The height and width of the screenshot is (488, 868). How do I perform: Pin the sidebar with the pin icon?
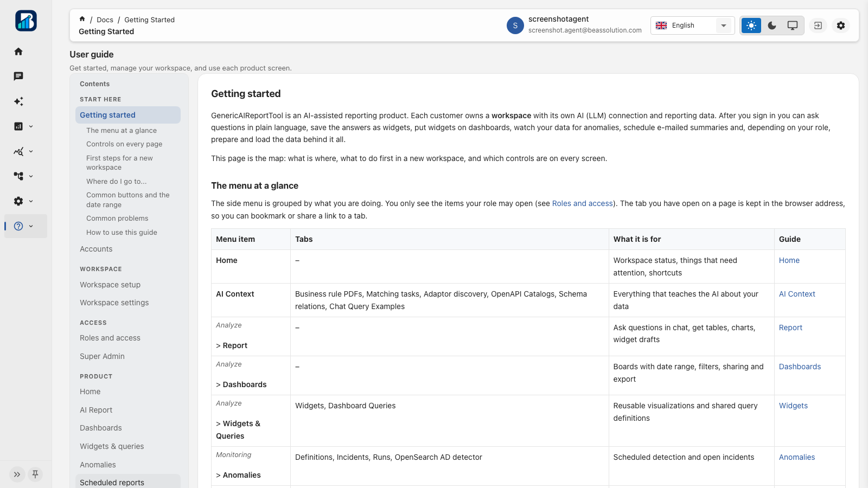point(35,474)
